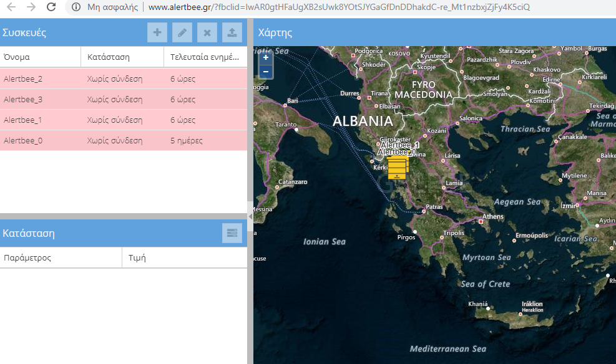This screenshot has width=616, height=364.
Task: Click the Τιμή column header
Action: 185,257
